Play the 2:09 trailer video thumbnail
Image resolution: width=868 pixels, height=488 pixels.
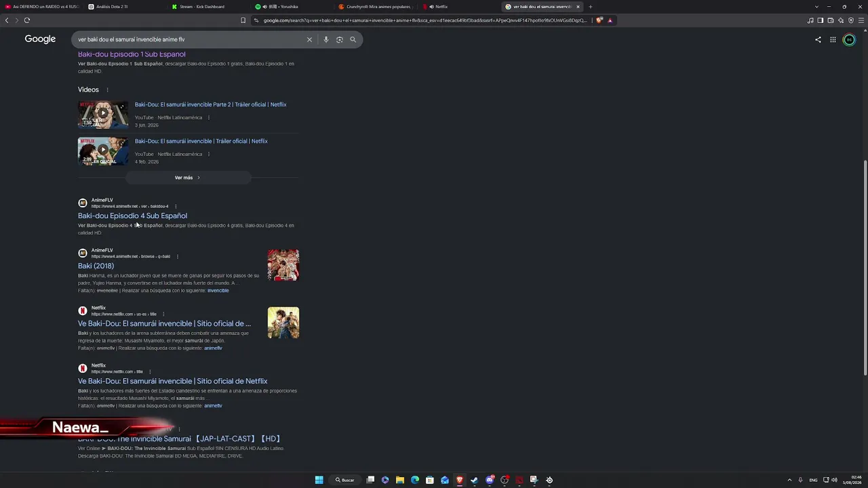[103, 151]
